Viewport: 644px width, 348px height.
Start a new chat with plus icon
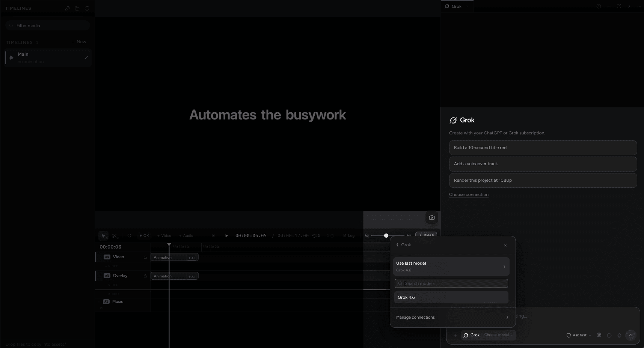click(x=609, y=6)
